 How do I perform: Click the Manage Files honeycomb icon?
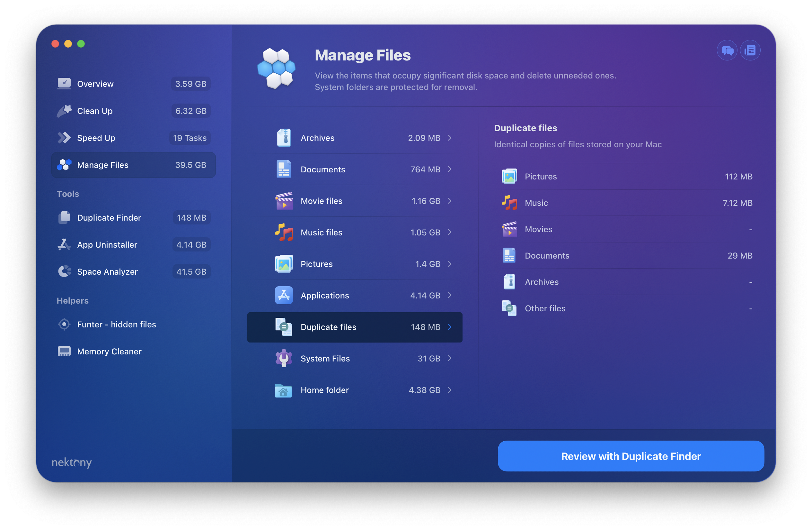click(x=277, y=69)
